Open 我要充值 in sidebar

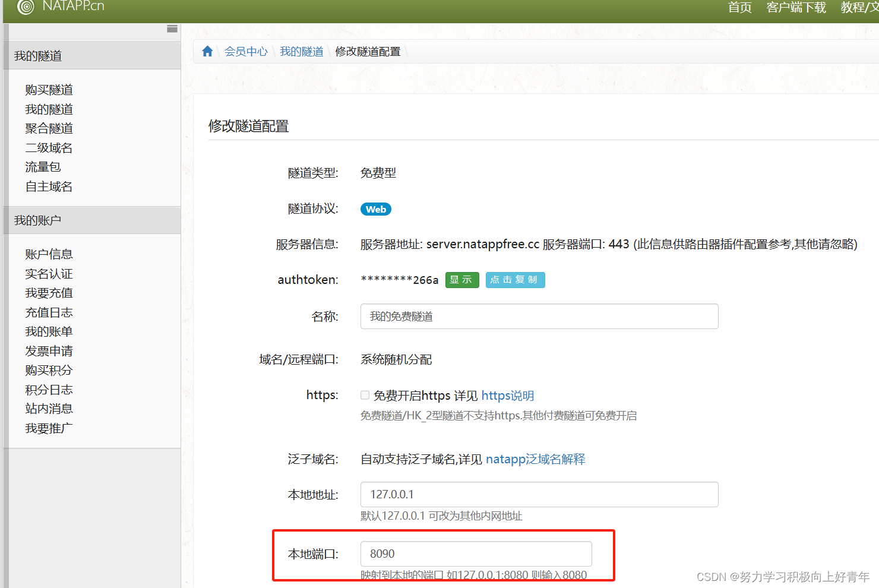[49, 293]
